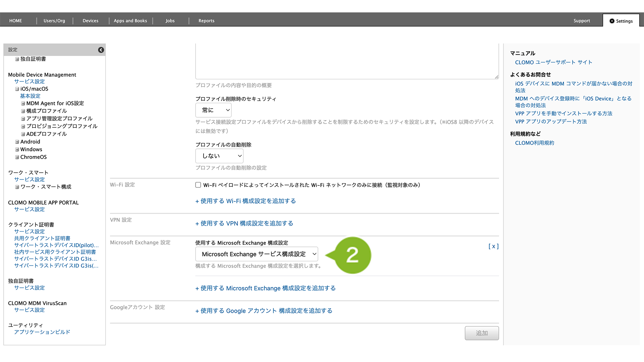644x362 pixels.
Task: Expand the Android tree node
Action: pyautogui.click(x=17, y=142)
